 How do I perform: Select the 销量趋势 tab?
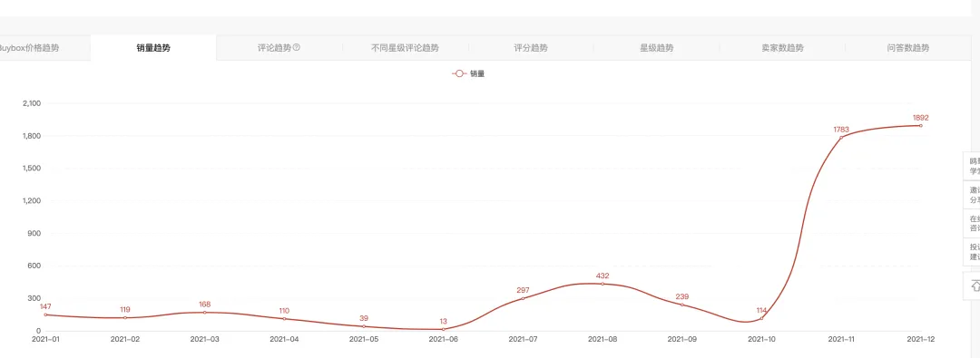153,48
